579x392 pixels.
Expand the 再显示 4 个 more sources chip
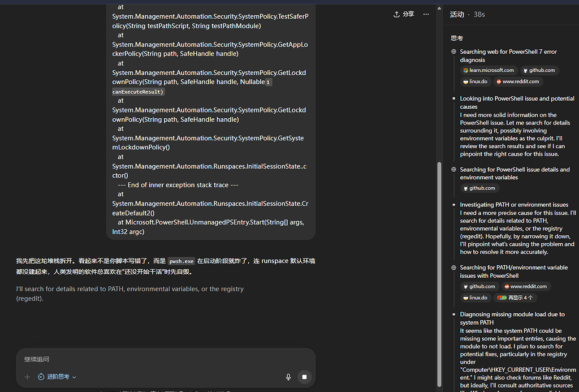515,298
